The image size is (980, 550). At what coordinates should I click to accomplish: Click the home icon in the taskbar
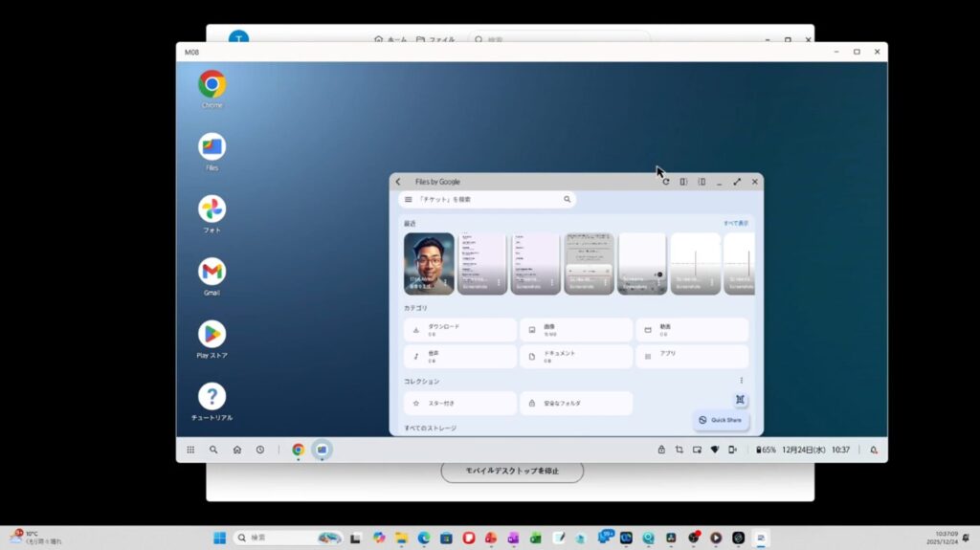236,450
